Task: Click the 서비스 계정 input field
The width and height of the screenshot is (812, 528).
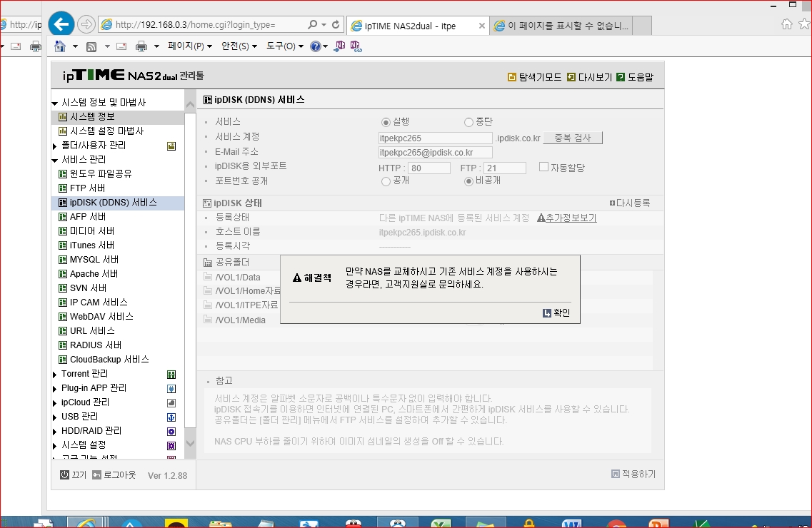Action: (435, 138)
